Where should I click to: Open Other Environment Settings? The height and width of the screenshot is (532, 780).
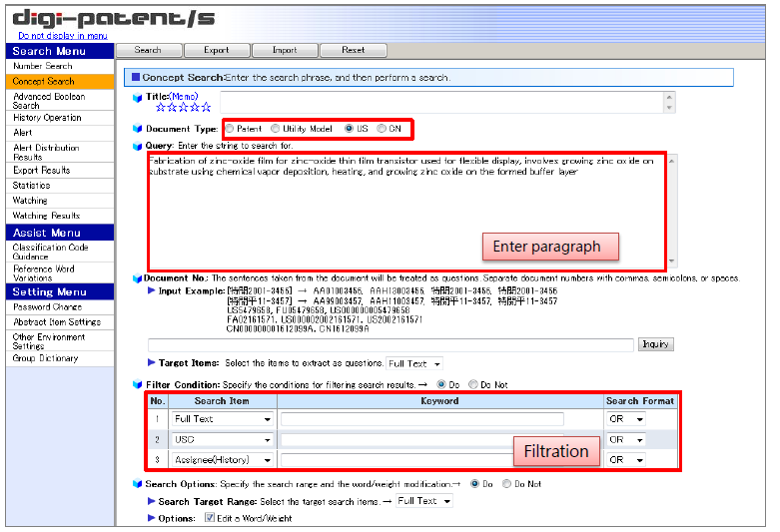click(60, 341)
